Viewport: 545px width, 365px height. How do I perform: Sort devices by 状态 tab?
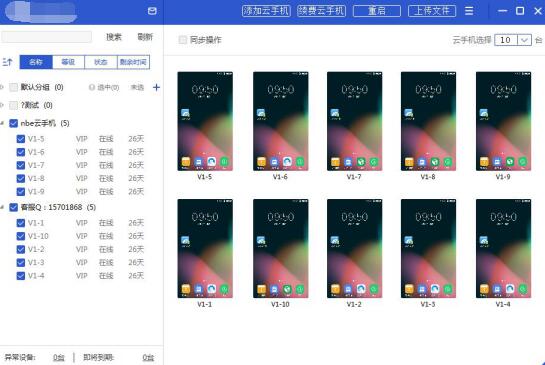[x=101, y=62]
